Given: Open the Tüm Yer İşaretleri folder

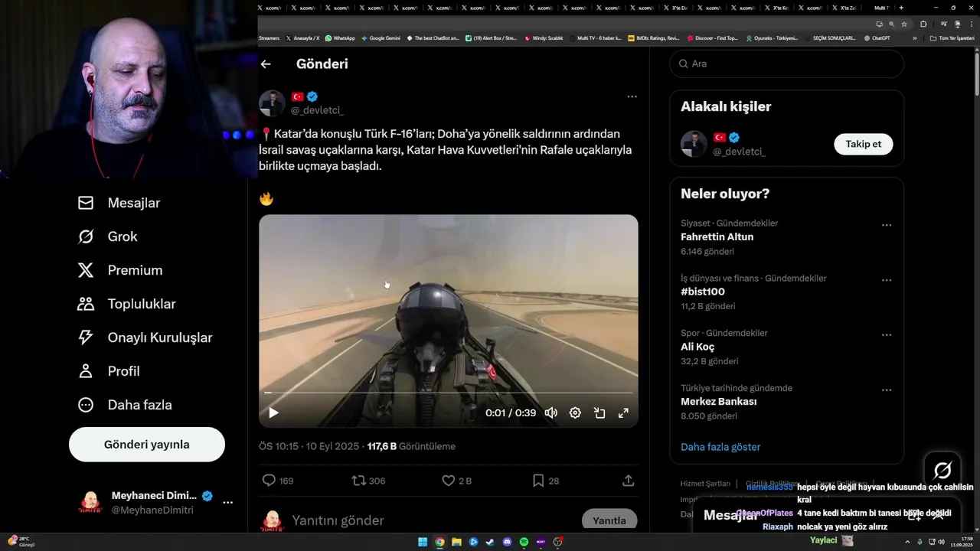Looking at the screenshot, I should (952, 38).
